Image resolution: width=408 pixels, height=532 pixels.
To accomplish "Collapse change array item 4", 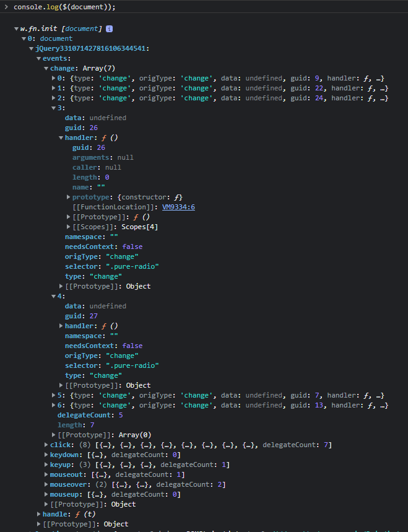I will click(x=54, y=296).
